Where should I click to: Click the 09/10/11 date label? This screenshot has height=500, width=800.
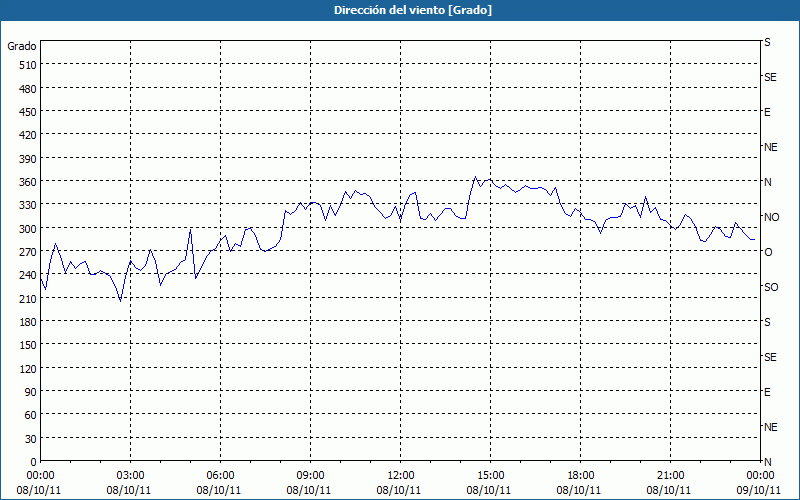758,490
